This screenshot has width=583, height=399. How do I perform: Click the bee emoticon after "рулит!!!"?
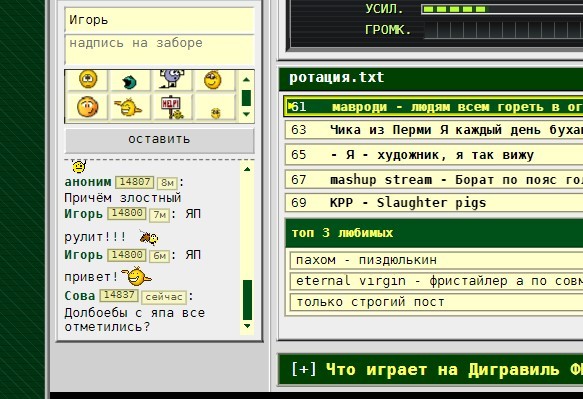[x=149, y=237]
